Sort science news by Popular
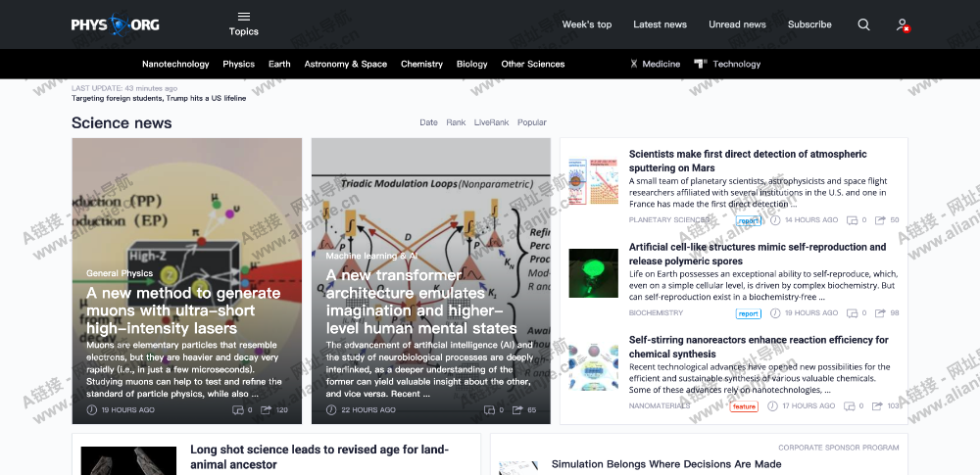Screen dimensions: 980x475 (532, 122)
